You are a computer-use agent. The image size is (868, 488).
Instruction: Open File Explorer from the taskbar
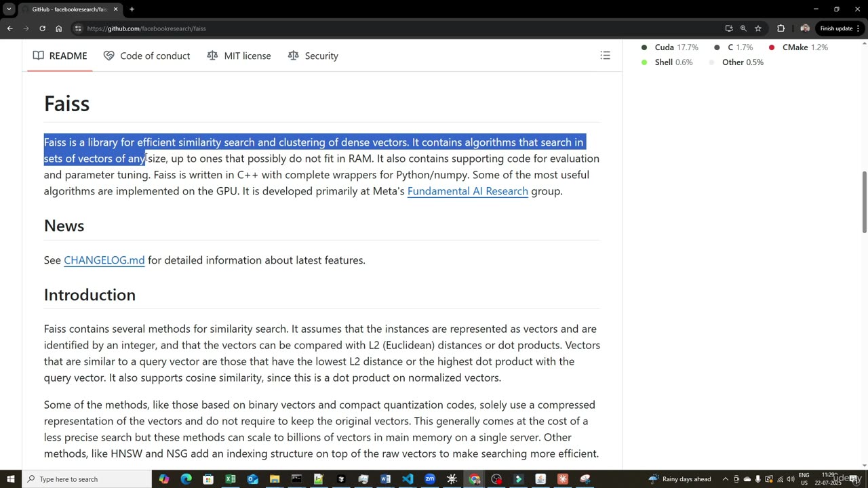274,479
